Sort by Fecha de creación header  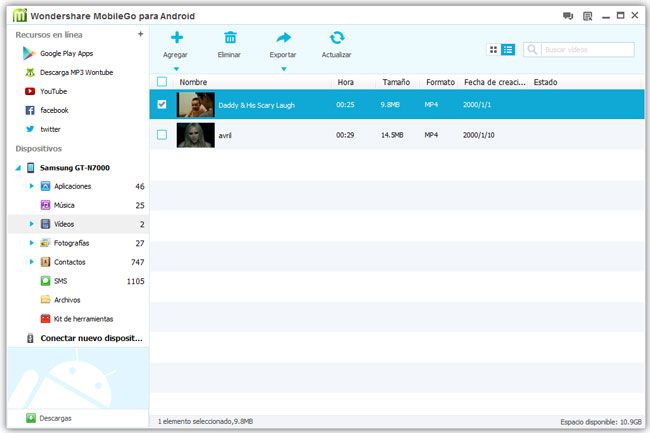tap(495, 82)
